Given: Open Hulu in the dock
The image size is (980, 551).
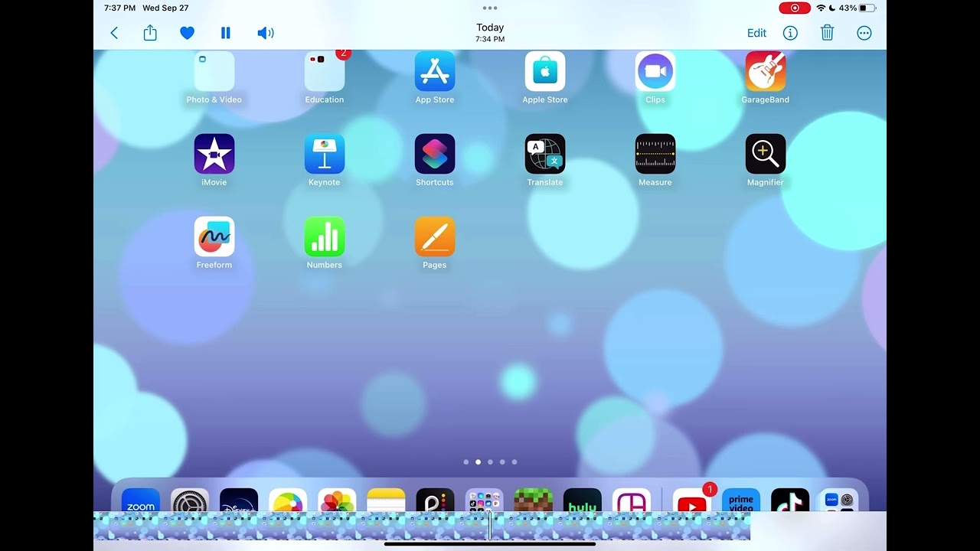Looking at the screenshot, I should 582,500.
